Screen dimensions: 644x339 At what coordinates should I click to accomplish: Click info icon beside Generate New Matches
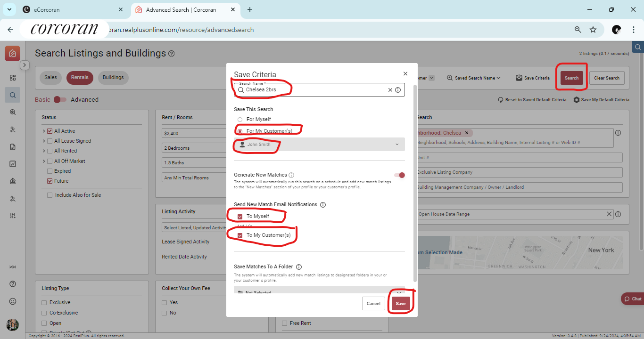coord(291,175)
